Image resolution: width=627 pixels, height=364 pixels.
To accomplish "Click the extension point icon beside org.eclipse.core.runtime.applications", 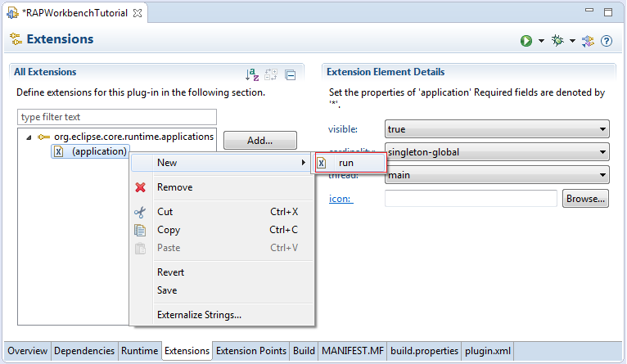I will point(43,137).
